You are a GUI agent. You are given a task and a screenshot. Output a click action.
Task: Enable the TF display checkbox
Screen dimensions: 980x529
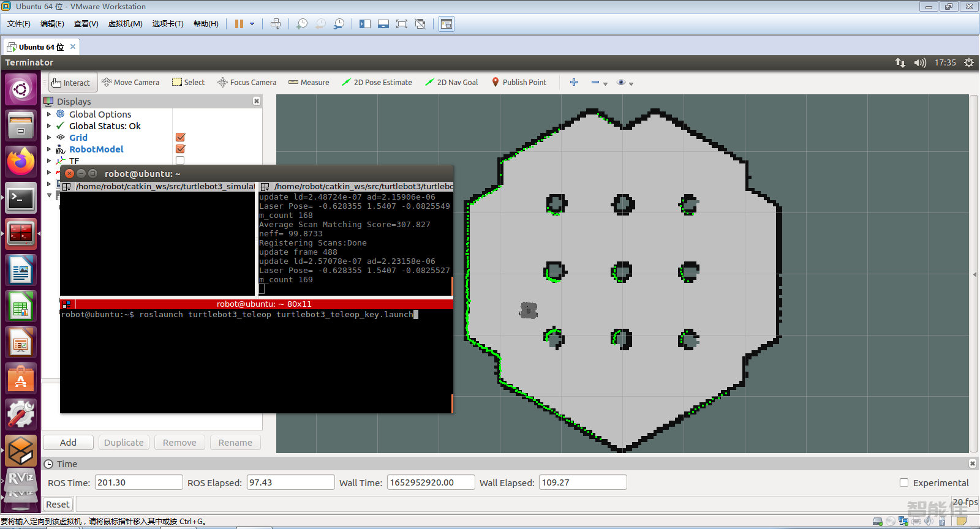point(180,160)
